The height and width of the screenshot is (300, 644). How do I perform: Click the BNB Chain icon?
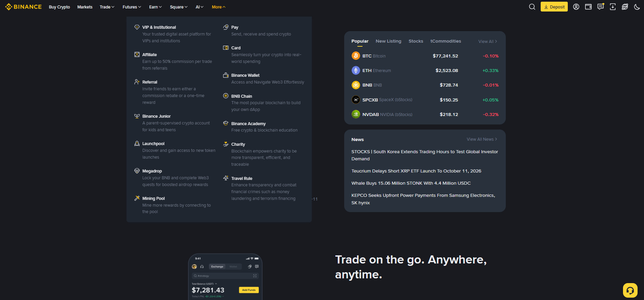[x=226, y=96]
